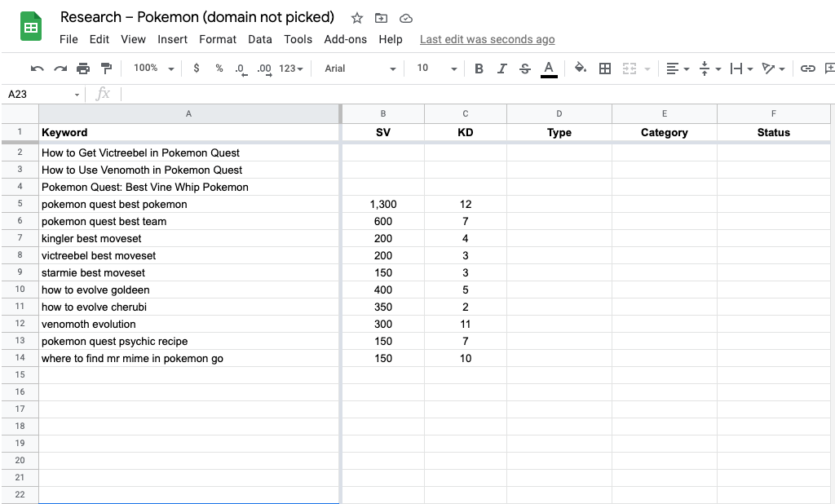Open the text color picker
The image size is (835, 504).
(x=549, y=69)
